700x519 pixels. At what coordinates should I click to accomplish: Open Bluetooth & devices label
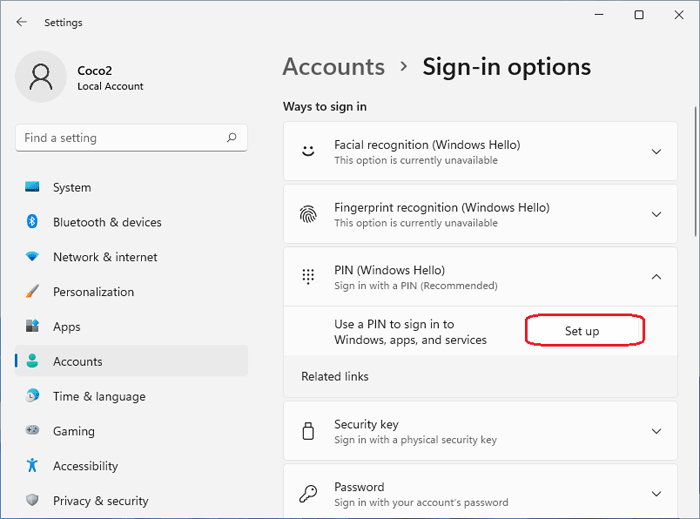pos(107,222)
